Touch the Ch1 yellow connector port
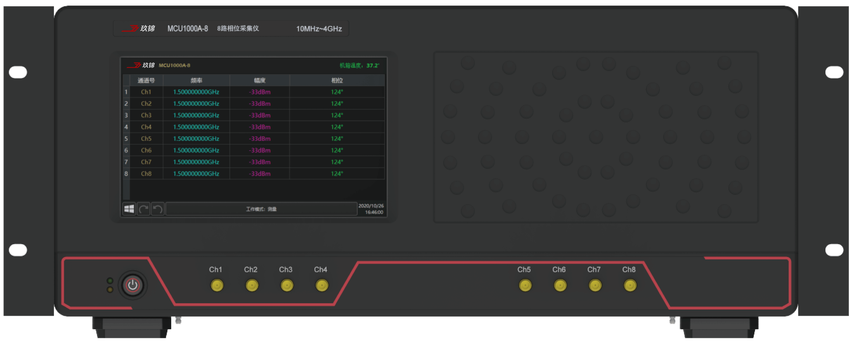This screenshot has width=868, height=347. point(217,286)
